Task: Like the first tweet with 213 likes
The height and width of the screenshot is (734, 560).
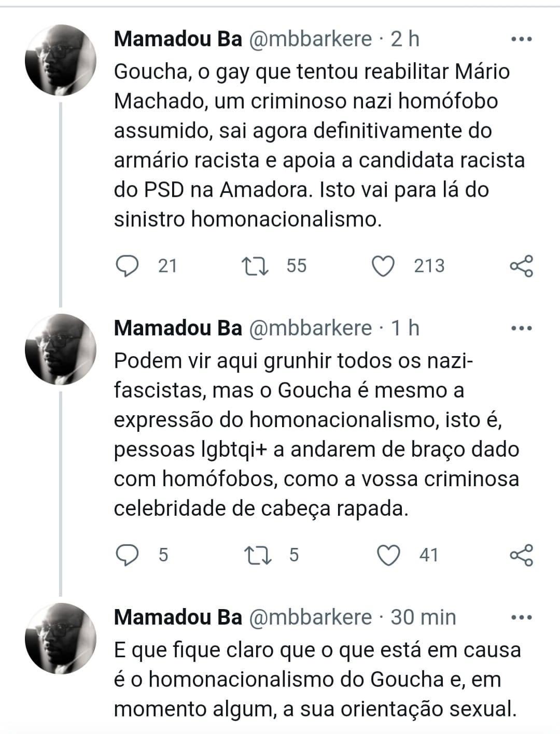Action: (x=384, y=266)
